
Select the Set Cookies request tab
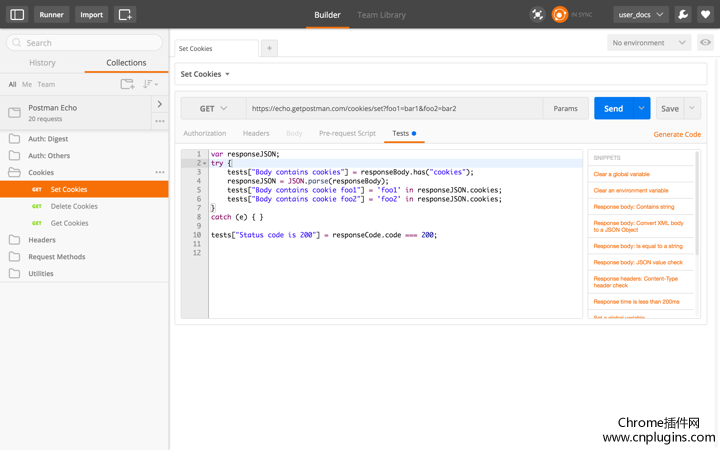[x=216, y=48]
